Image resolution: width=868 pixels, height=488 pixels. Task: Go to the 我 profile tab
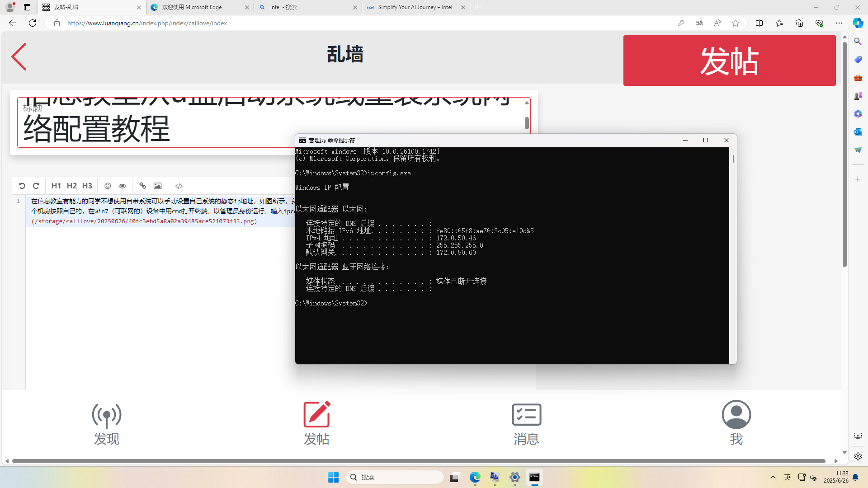click(x=736, y=423)
